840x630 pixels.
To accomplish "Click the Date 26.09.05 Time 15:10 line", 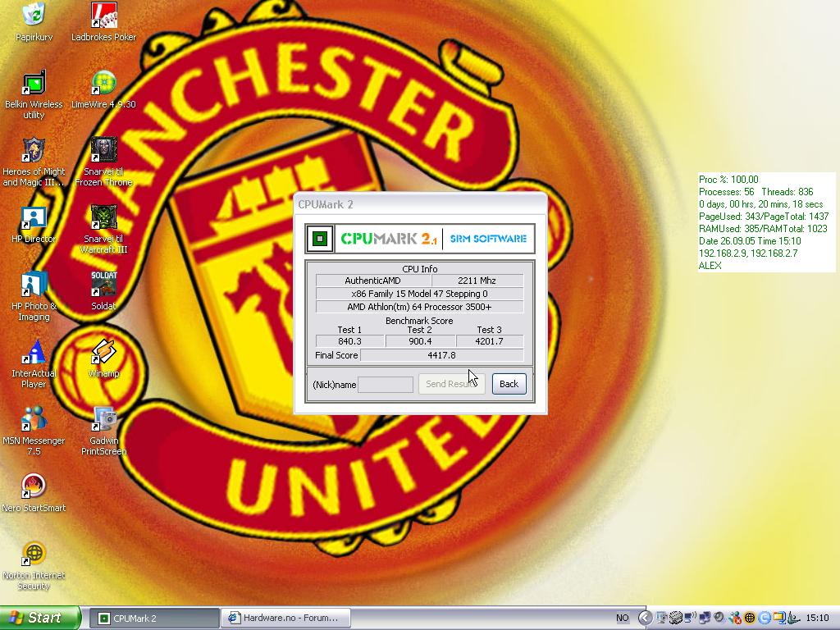I will click(x=750, y=241).
